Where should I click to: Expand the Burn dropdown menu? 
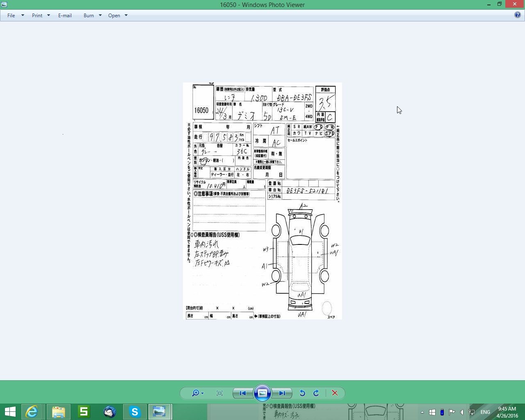100,15
